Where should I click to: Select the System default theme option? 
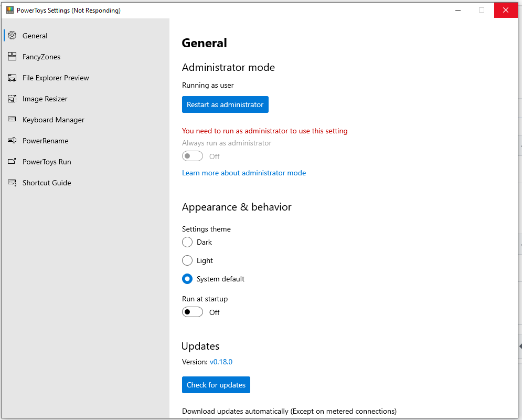coord(187,279)
